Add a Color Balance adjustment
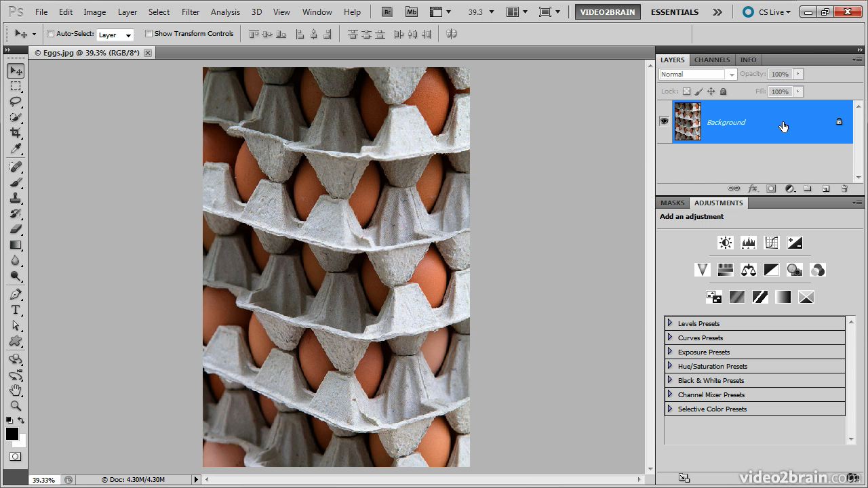The width and height of the screenshot is (868, 488). click(x=749, y=270)
